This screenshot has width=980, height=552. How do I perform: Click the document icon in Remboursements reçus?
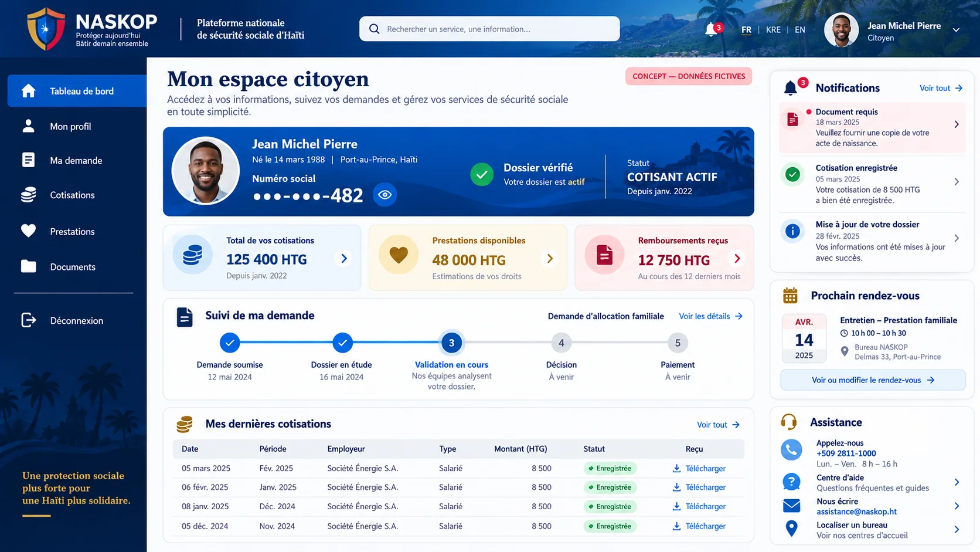[604, 255]
